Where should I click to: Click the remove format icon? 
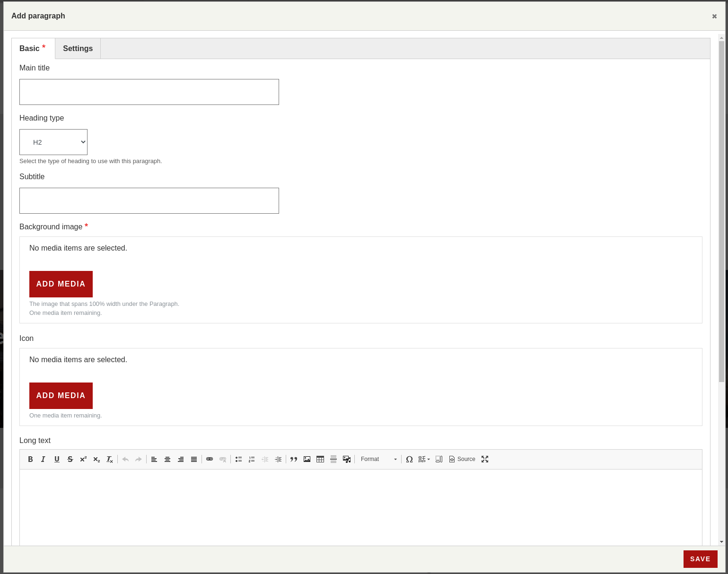110,459
